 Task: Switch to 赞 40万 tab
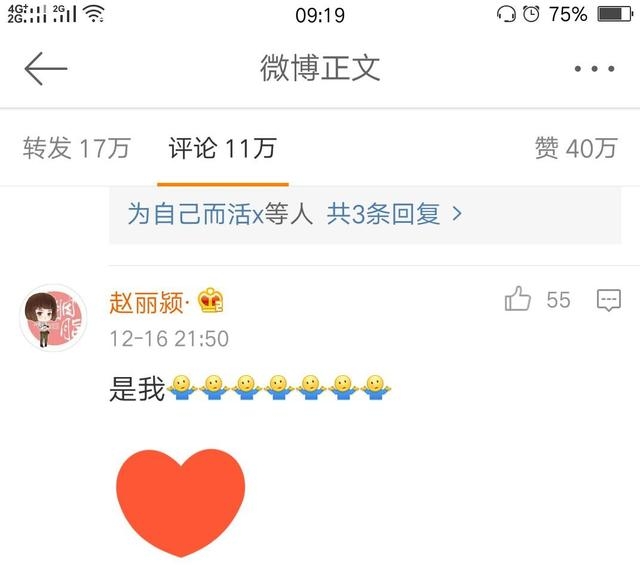[576, 148]
